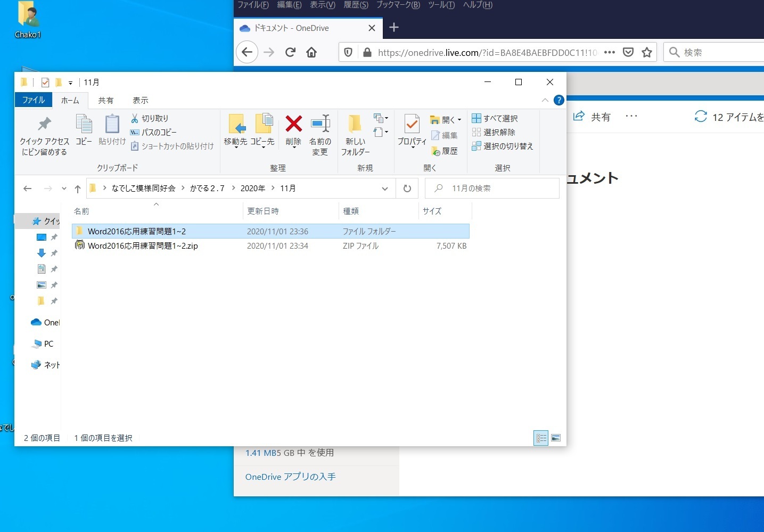The width and height of the screenshot is (764, 532).
Task: Bookmark this page with star icon
Action: click(647, 52)
